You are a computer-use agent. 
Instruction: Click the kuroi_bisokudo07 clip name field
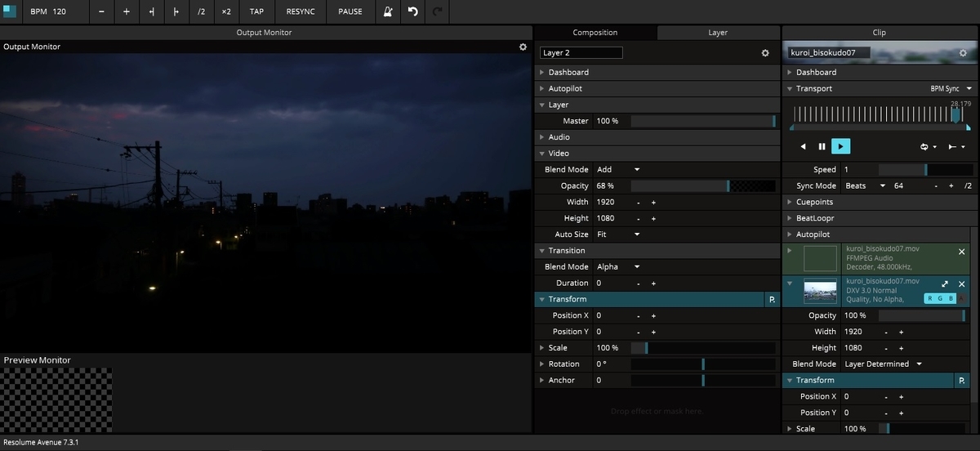tap(829, 52)
